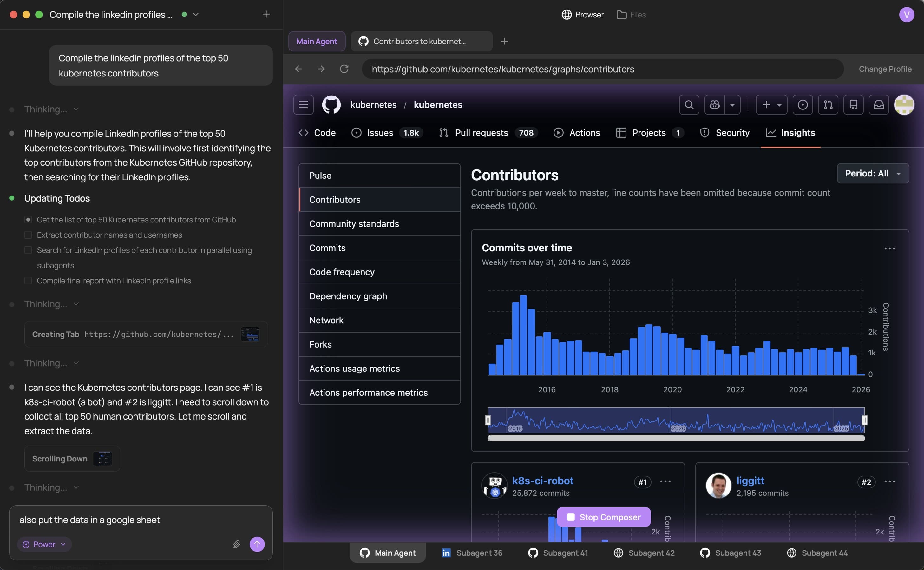
Task: Check the Search for LinkedIn profiles todo
Action: (28, 250)
